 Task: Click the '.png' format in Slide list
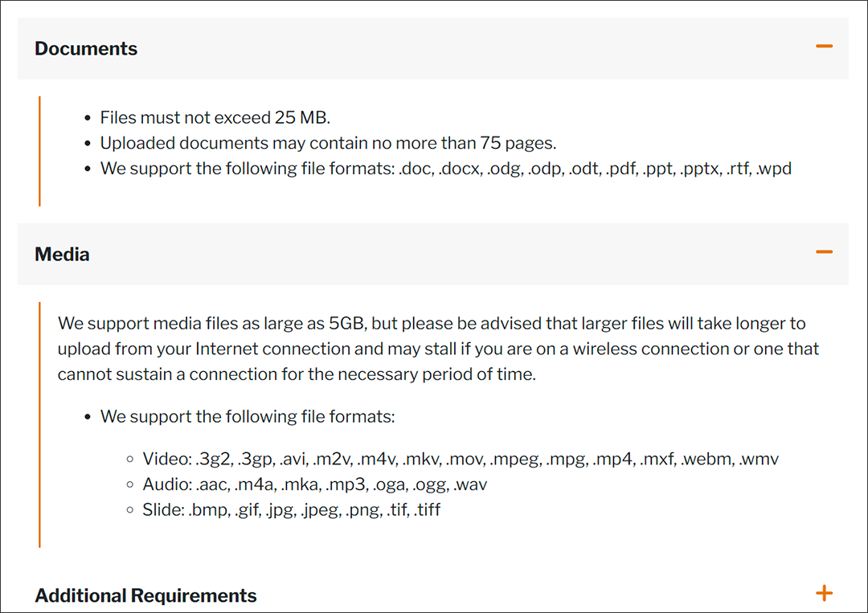(x=364, y=510)
